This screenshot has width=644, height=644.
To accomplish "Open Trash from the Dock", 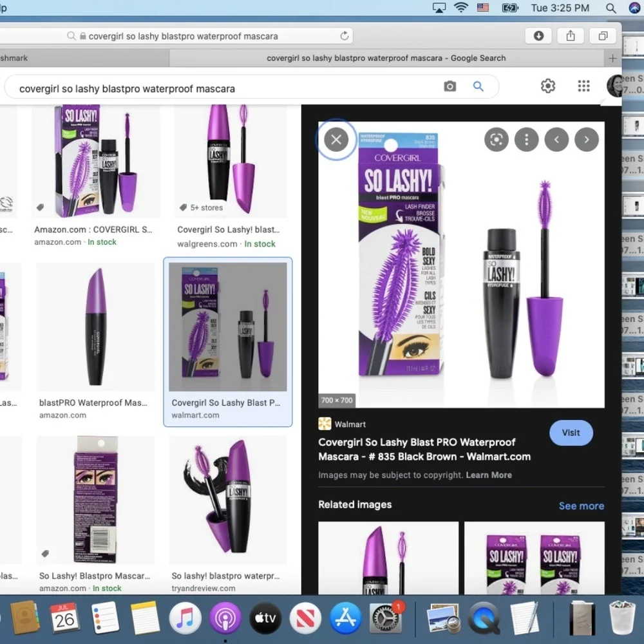I will click(622, 618).
